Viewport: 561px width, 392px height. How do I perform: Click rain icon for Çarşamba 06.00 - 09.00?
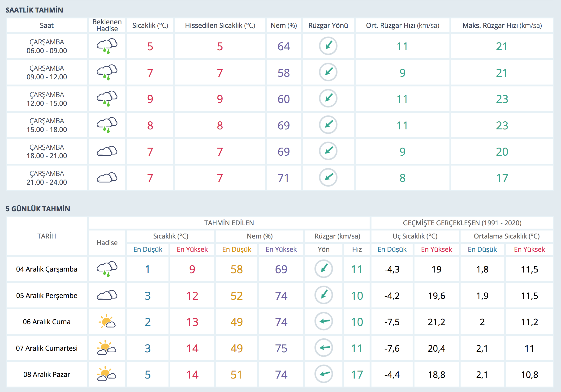point(107,46)
